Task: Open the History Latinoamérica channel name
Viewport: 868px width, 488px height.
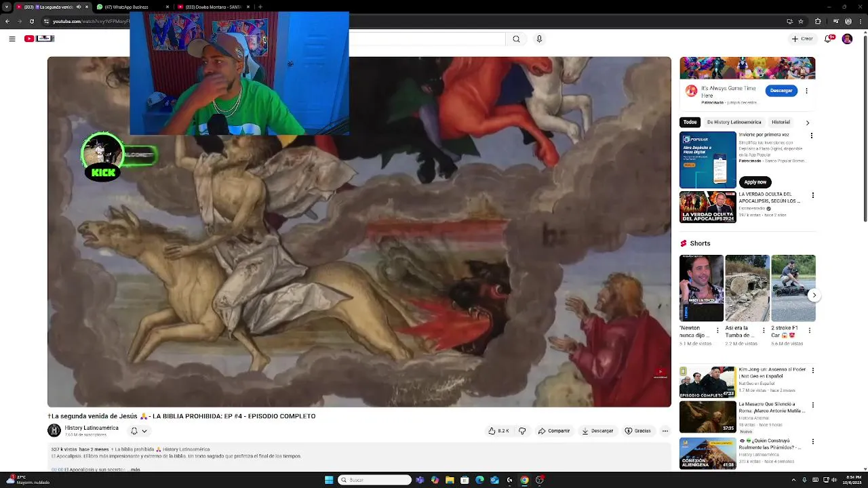Action: 92,428
